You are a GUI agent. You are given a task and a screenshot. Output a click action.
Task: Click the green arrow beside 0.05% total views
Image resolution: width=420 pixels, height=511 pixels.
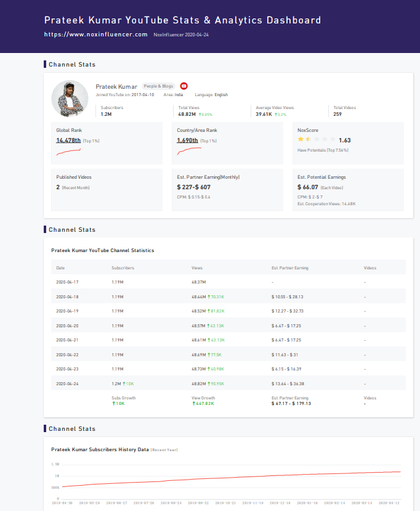[200, 115]
